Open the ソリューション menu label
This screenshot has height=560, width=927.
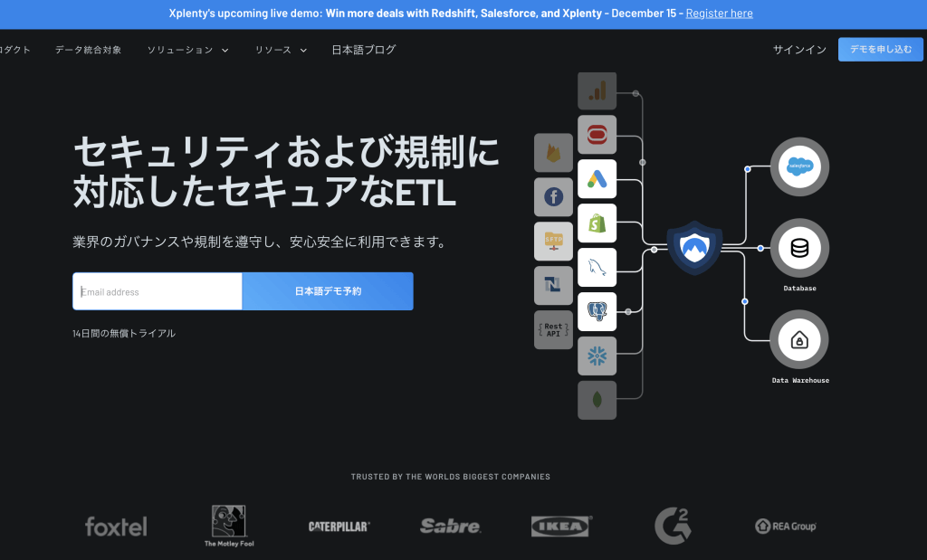click(x=180, y=51)
